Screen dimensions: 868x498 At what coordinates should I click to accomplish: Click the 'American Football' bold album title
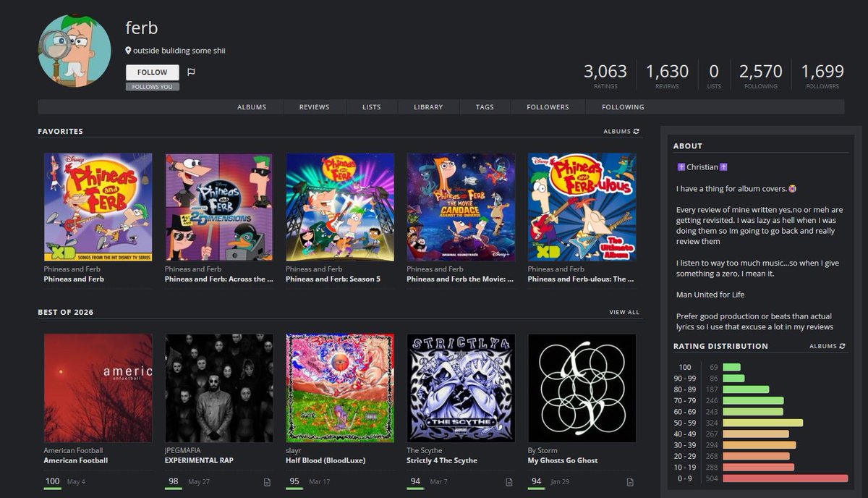(x=75, y=460)
